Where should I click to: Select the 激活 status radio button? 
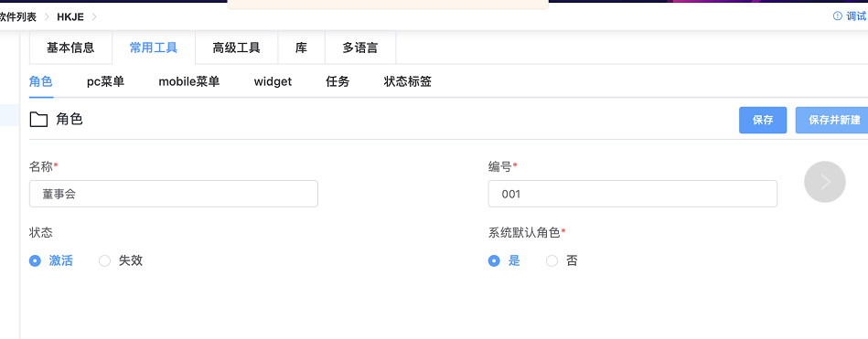tap(35, 261)
